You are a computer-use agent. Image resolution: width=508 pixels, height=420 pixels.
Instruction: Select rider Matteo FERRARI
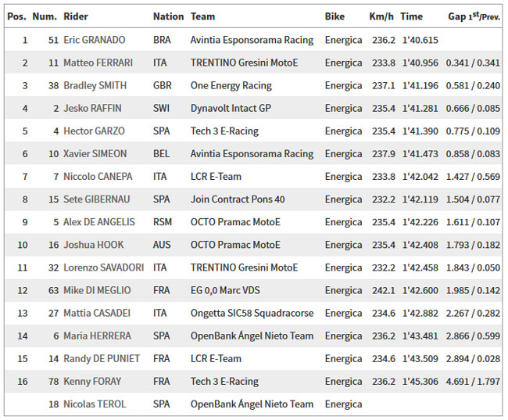click(98, 63)
